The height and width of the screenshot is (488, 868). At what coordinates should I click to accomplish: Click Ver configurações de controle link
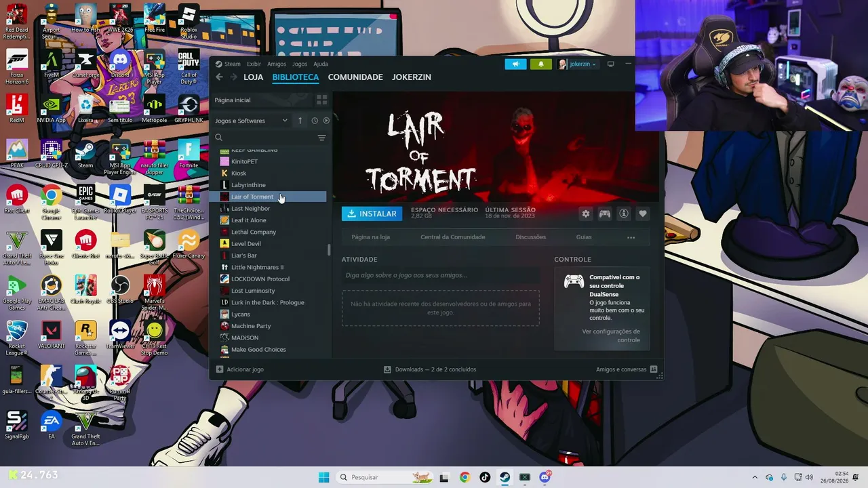611,335
